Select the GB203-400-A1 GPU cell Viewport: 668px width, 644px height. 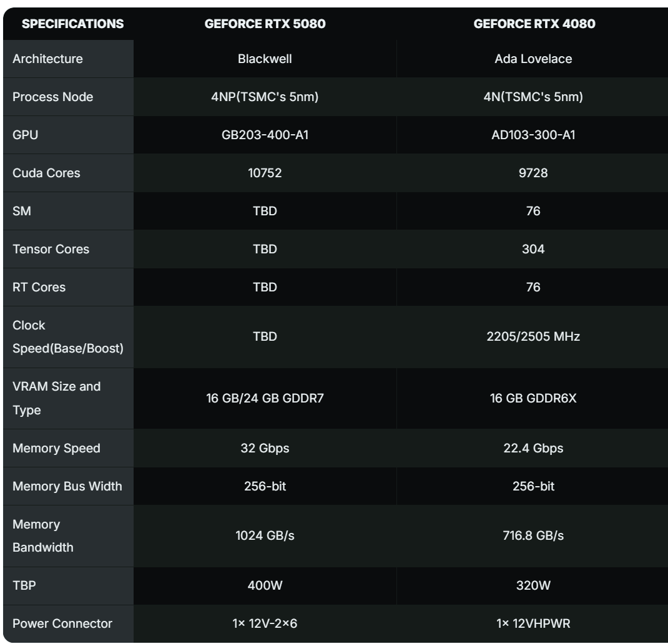[x=265, y=135]
